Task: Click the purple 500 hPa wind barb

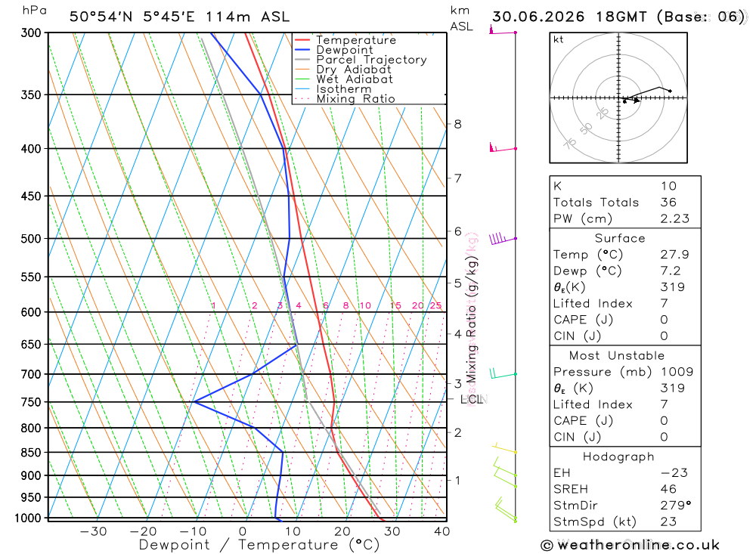Action: click(503, 238)
